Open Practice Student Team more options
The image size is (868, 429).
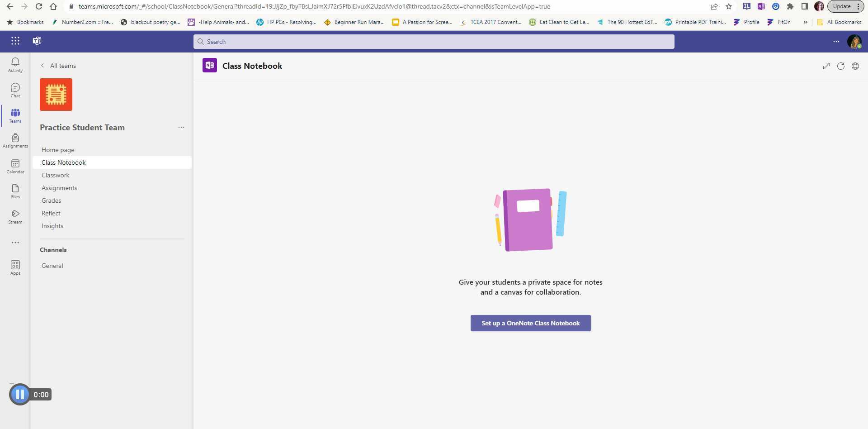(181, 127)
